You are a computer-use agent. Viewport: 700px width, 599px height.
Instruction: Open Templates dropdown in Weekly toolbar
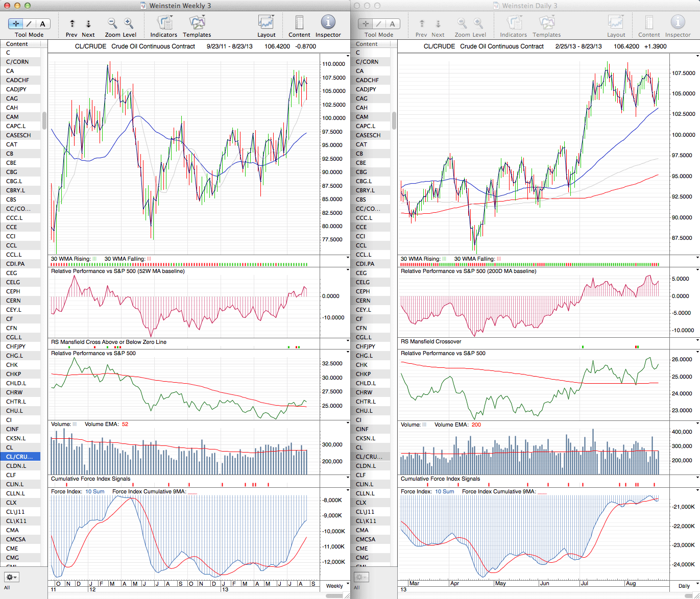pyautogui.click(x=197, y=22)
